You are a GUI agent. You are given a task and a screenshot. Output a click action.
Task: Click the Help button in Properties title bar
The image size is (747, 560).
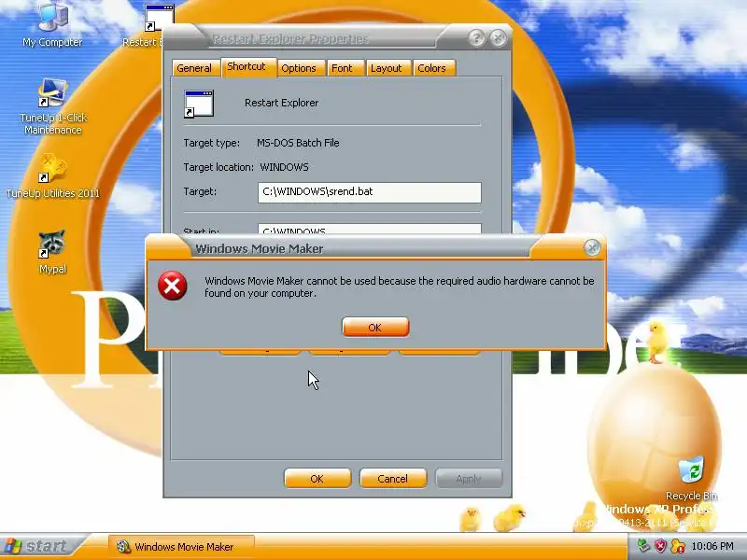click(476, 37)
